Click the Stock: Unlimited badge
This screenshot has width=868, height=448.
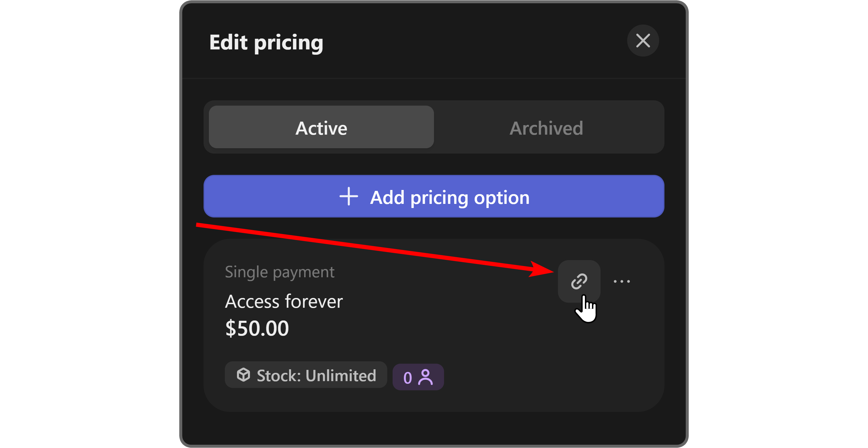[x=305, y=375]
